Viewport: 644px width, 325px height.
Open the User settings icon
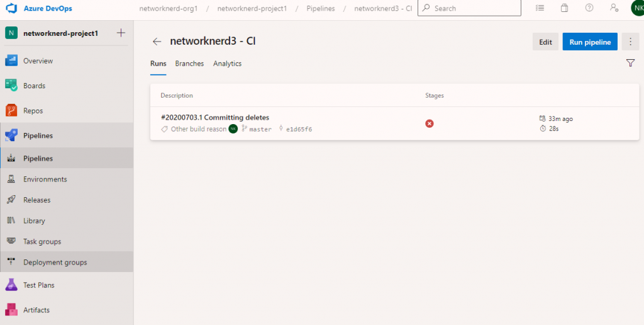(x=614, y=8)
